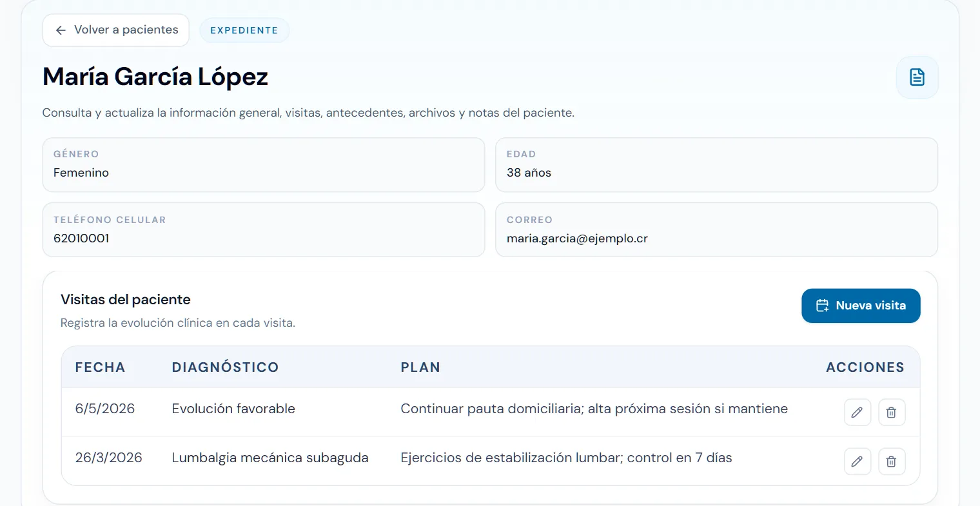Click the Género value Femenino
Viewport: 980px width, 506px height.
pyautogui.click(x=81, y=173)
